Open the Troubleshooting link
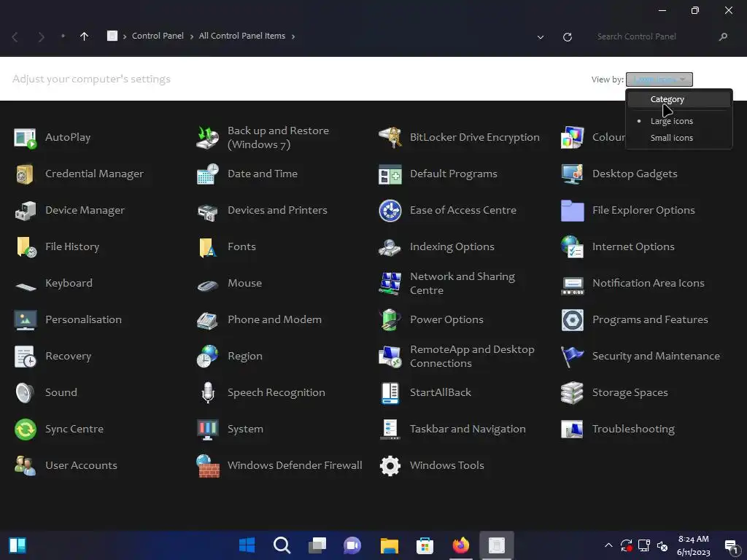The height and width of the screenshot is (560, 747). [633, 429]
